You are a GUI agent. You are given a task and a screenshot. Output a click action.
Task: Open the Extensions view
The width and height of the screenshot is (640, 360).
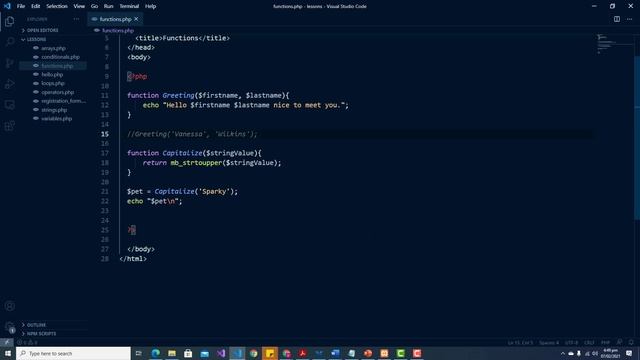(x=9, y=126)
